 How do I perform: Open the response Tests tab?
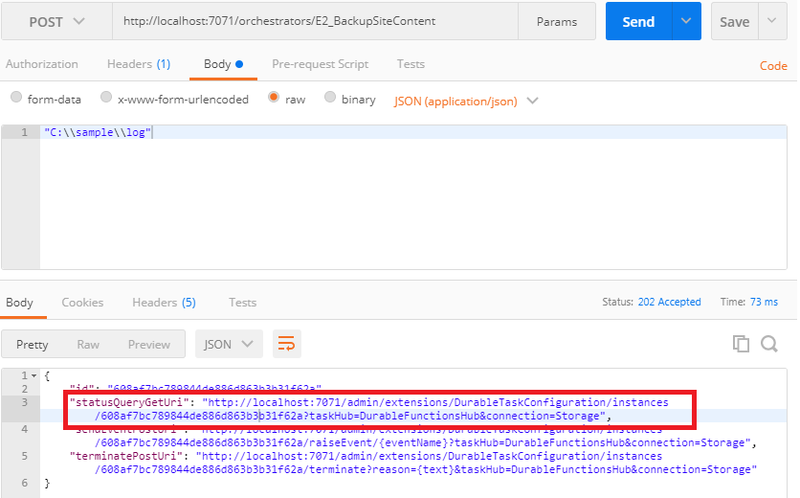pos(242,303)
